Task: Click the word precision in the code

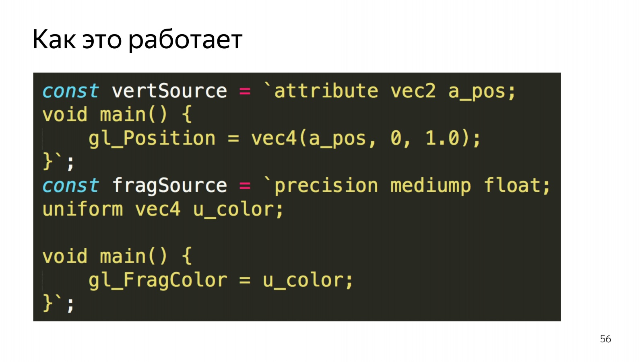Action: 326,185
